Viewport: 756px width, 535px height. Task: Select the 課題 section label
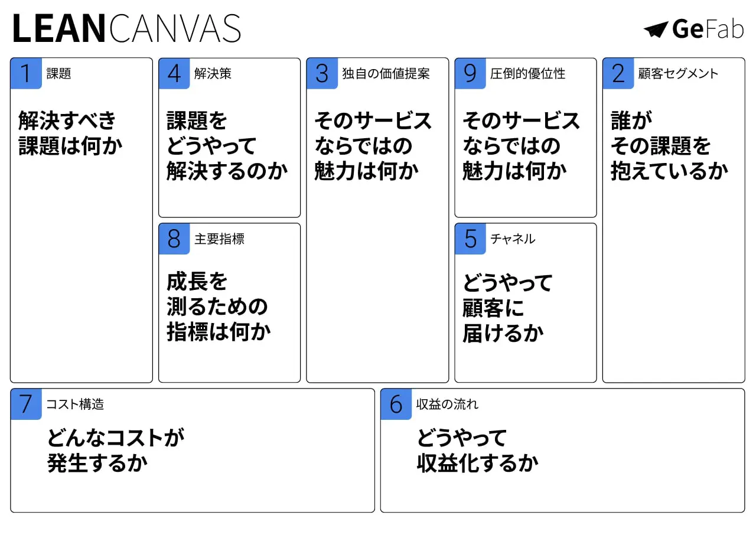point(58,74)
